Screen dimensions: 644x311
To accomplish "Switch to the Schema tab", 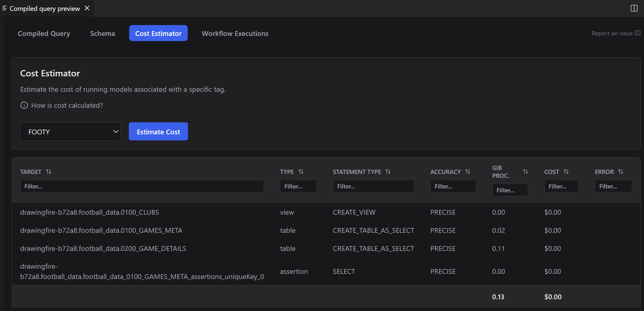I will point(102,33).
